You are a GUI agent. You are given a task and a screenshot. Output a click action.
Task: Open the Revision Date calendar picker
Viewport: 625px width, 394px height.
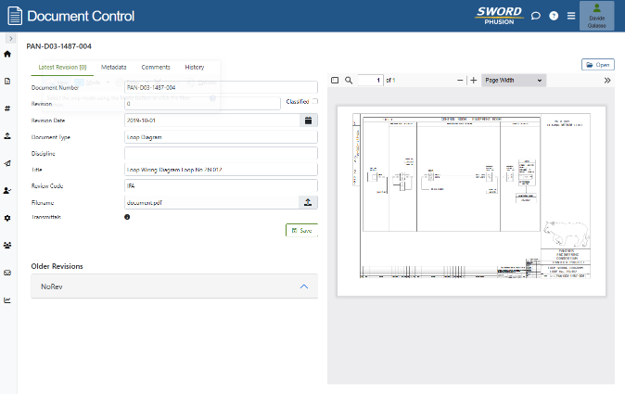(x=308, y=120)
